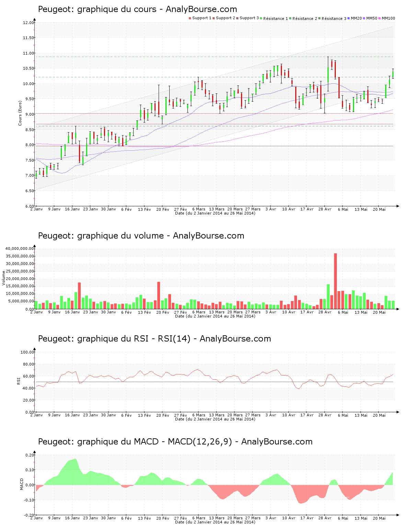Select the Support 2 legend label
Image resolution: width=412 pixels, height=532 pixels.
point(226,18)
